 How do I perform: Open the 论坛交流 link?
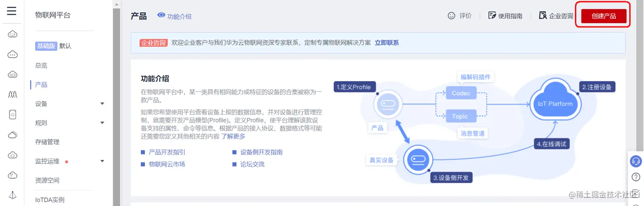[252, 164]
